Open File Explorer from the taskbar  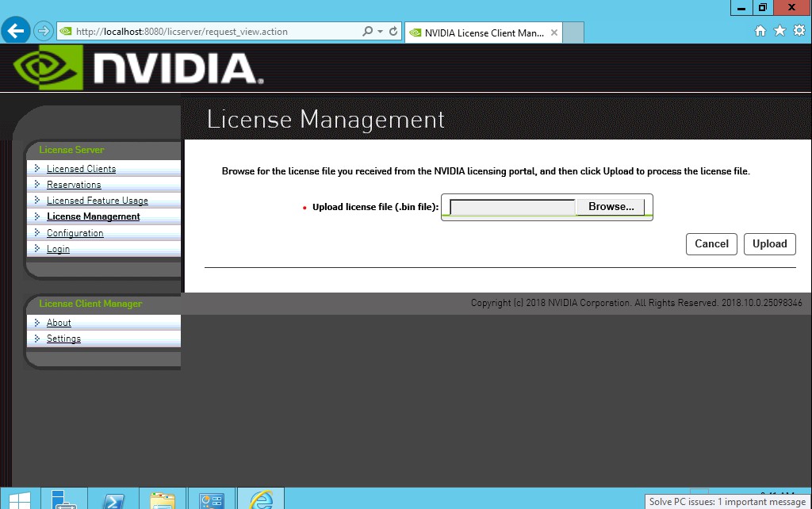[163, 499]
